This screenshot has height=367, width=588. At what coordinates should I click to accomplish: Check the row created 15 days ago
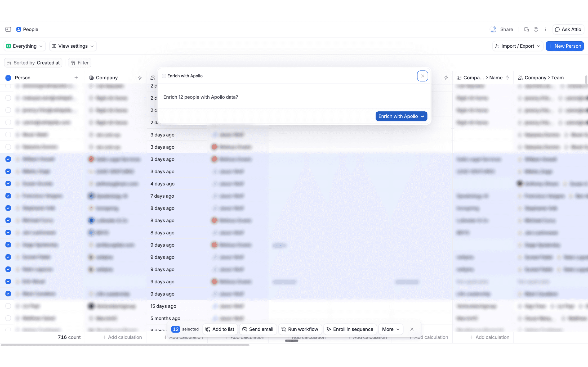[8, 306]
